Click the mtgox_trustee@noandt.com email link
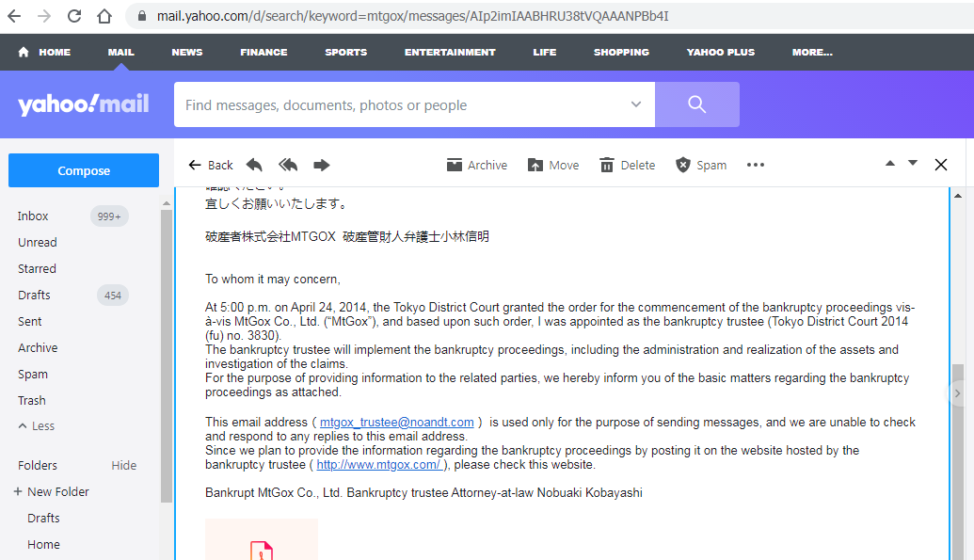Image resolution: width=974 pixels, height=560 pixels. point(397,423)
